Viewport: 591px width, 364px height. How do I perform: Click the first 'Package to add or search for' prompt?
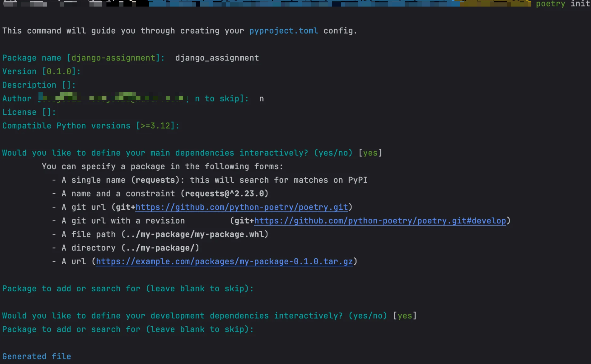point(128,289)
